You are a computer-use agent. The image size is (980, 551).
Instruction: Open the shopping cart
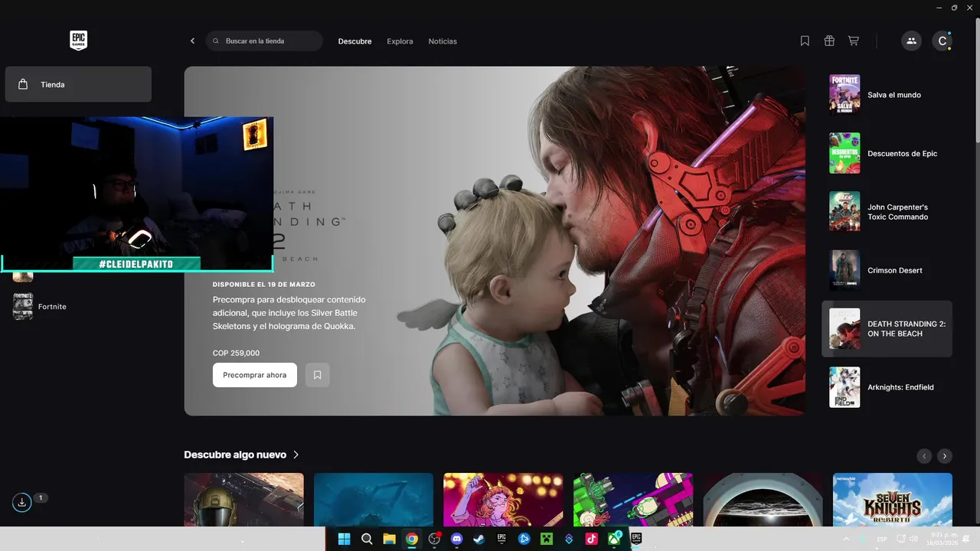[x=854, y=41]
